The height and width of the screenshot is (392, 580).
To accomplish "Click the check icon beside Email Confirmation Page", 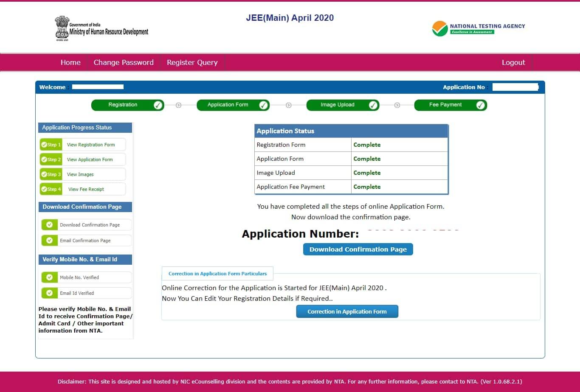I will [x=50, y=241].
